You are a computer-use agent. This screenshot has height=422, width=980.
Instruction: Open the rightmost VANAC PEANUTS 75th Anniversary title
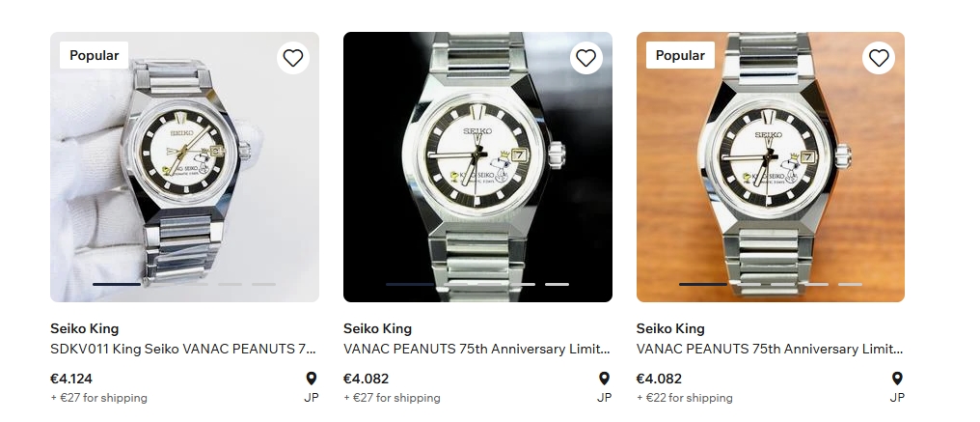click(x=770, y=349)
